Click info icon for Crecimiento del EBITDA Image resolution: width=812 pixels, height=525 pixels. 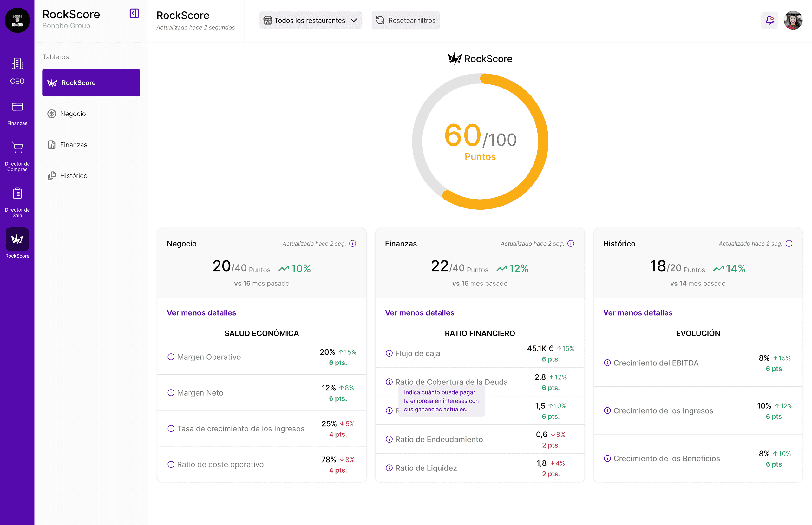607,363
